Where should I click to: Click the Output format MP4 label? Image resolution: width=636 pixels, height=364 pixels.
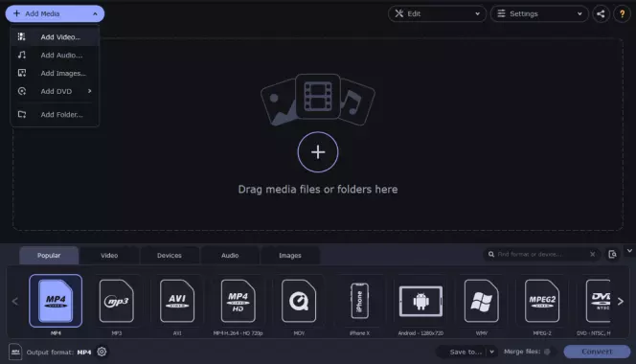58,353
